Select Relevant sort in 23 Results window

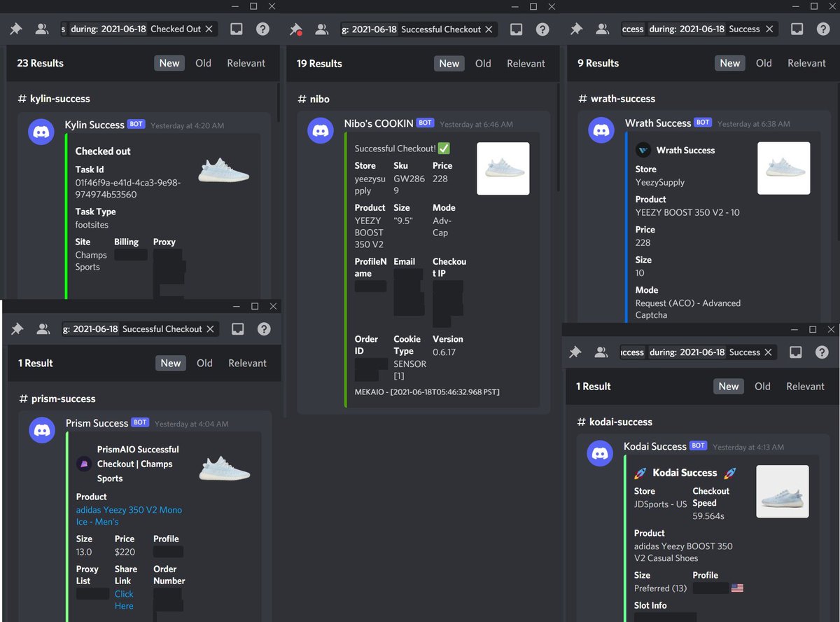click(246, 63)
